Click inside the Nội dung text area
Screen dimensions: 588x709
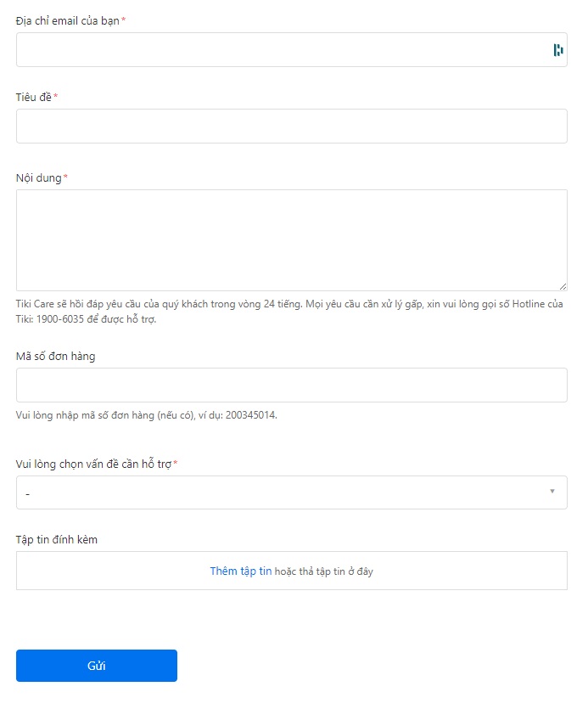click(x=291, y=240)
